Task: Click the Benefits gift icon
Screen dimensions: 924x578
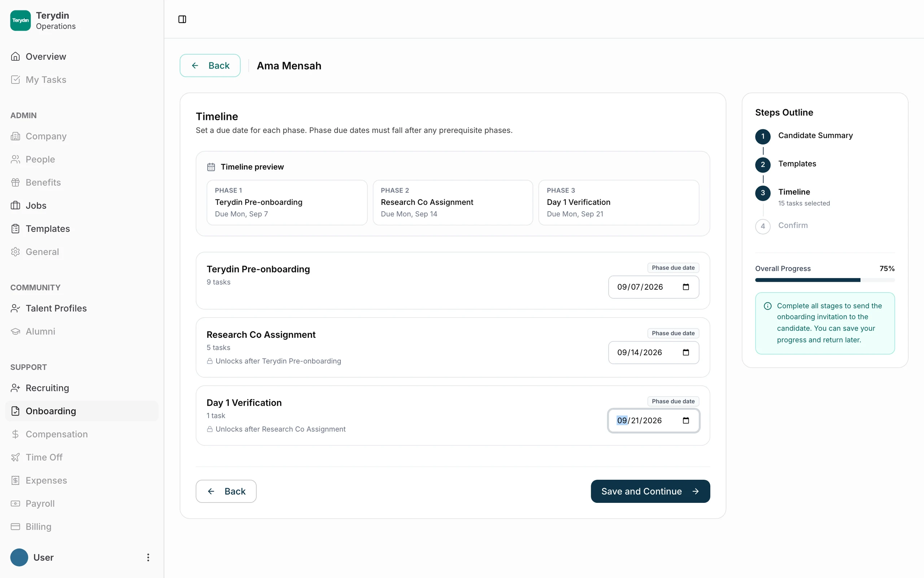Action: [15, 182]
